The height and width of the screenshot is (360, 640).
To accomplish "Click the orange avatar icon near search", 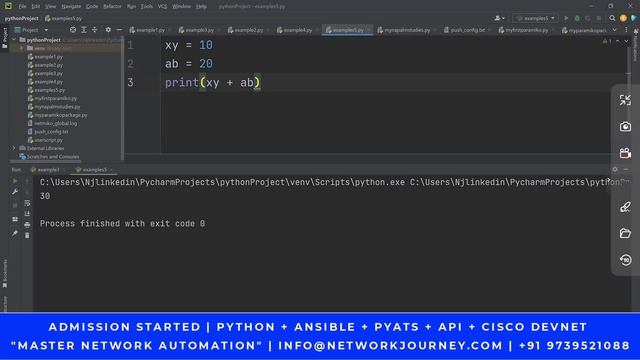I will (623, 18).
